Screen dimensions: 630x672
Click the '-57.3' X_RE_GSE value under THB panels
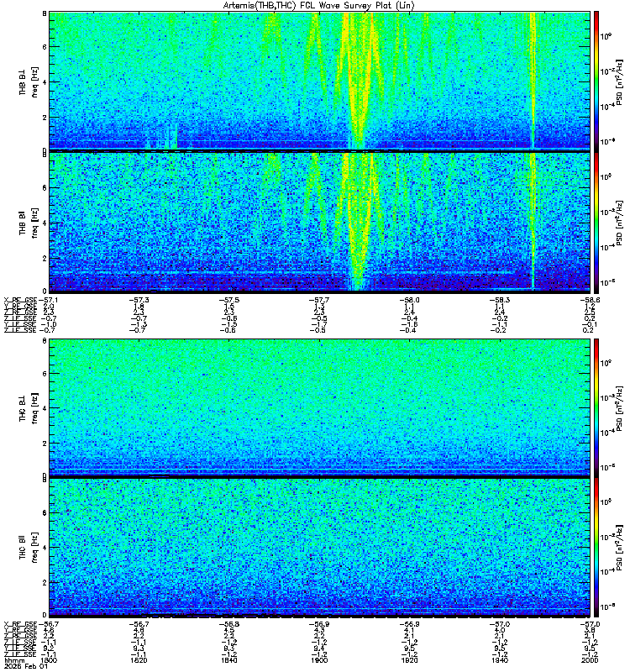[139, 300]
